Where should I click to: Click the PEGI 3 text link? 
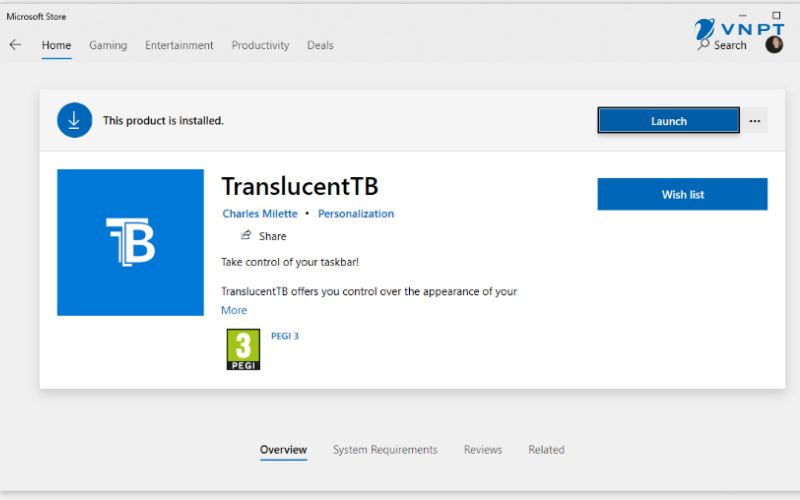coord(285,336)
